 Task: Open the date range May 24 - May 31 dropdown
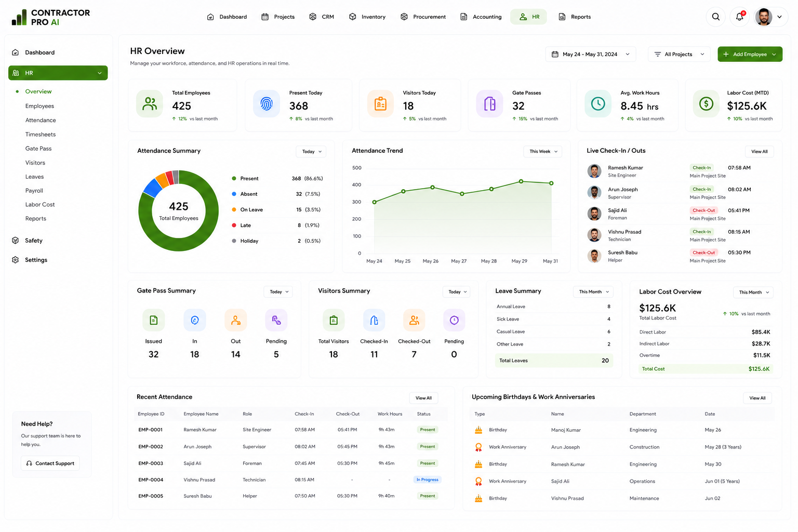tap(591, 54)
